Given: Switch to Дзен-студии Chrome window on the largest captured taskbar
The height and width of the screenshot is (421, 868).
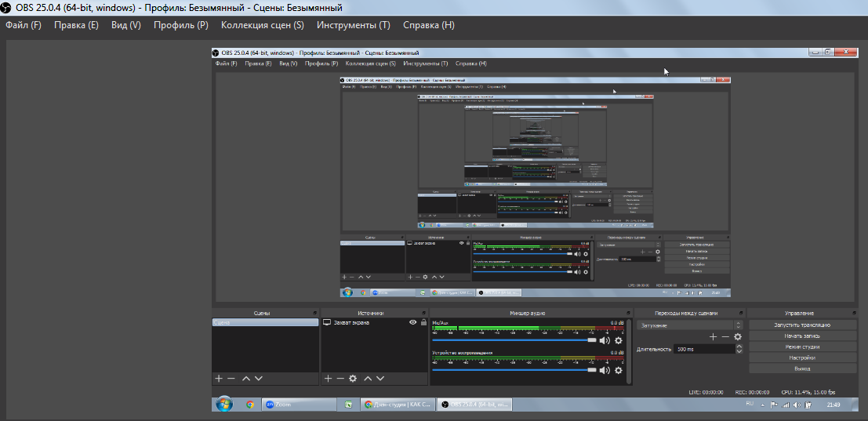Looking at the screenshot, I should 398,405.
